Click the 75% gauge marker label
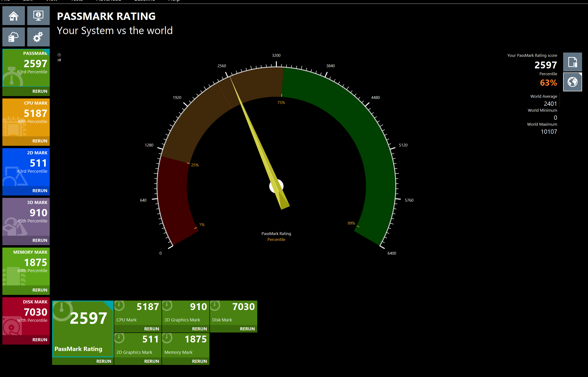This screenshot has height=377, width=588. (281, 102)
